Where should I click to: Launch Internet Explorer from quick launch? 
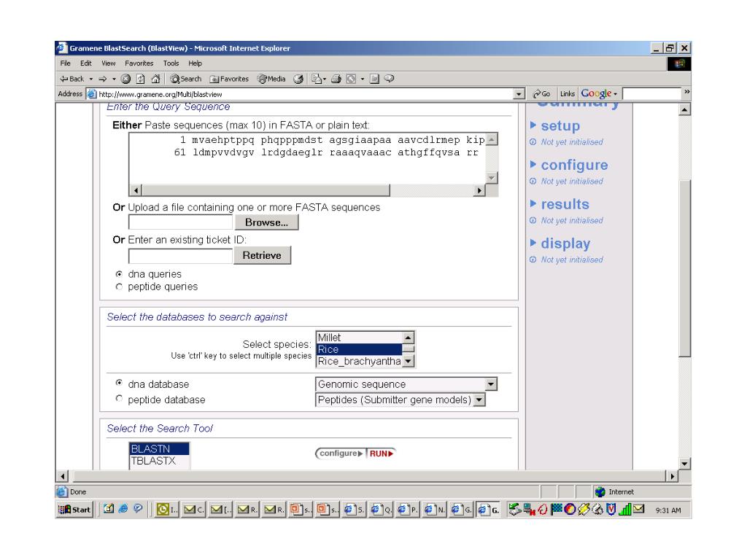click(x=123, y=508)
